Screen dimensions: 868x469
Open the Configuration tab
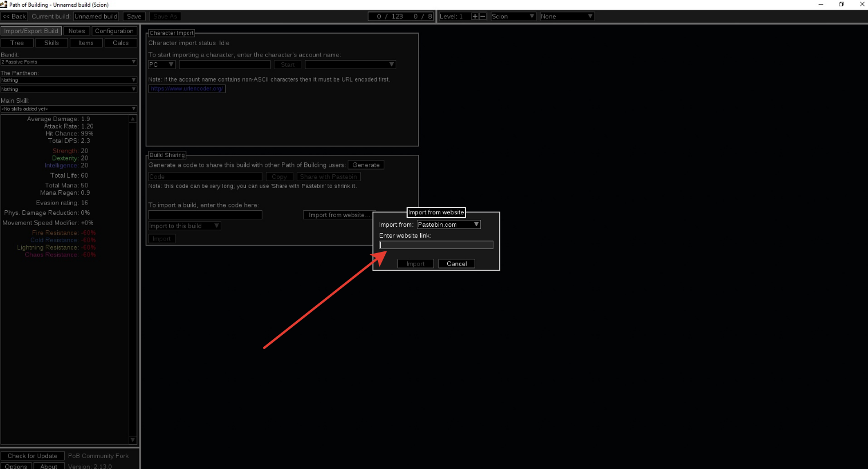click(x=114, y=31)
